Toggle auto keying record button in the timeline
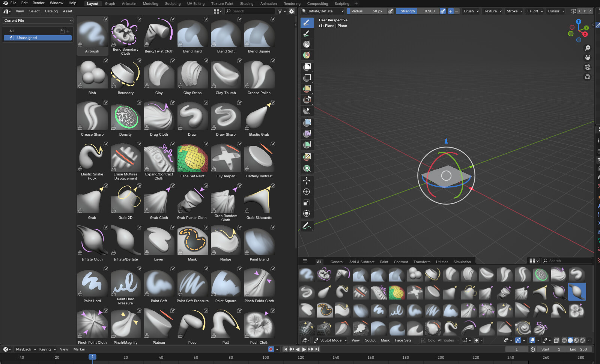This screenshot has height=364, width=600. click(271, 349)
